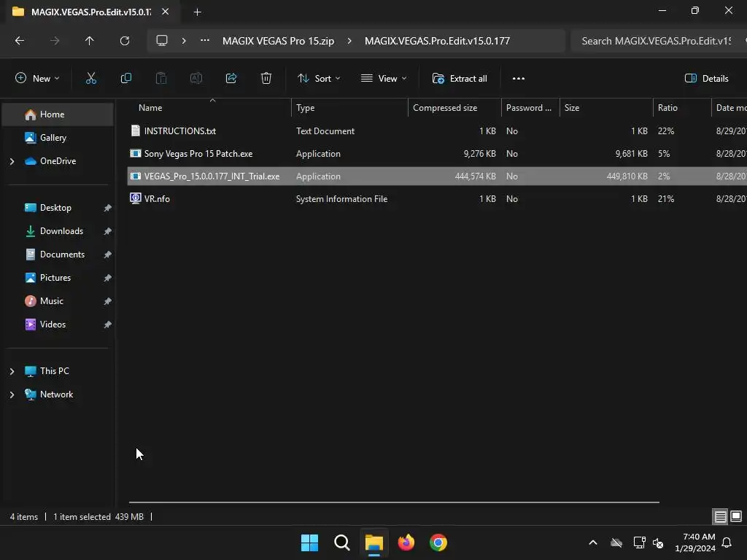This screenshot has height=560, width=747.
Task: Navigate to MAGIX VEGAS Pro 15.zip breadcrumb
Action: [278, 41]
